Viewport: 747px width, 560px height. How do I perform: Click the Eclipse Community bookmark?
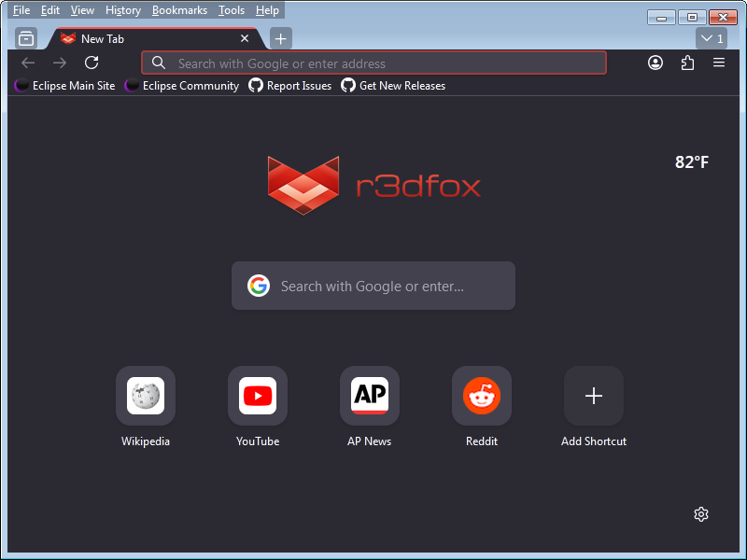tap(182, 86)
